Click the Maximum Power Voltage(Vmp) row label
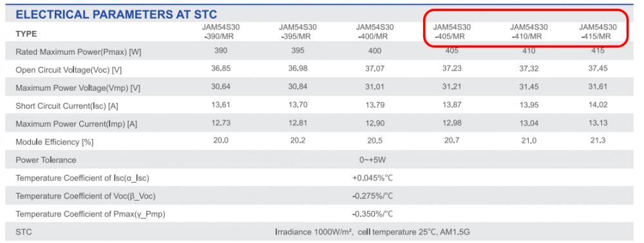 (78, 88)
